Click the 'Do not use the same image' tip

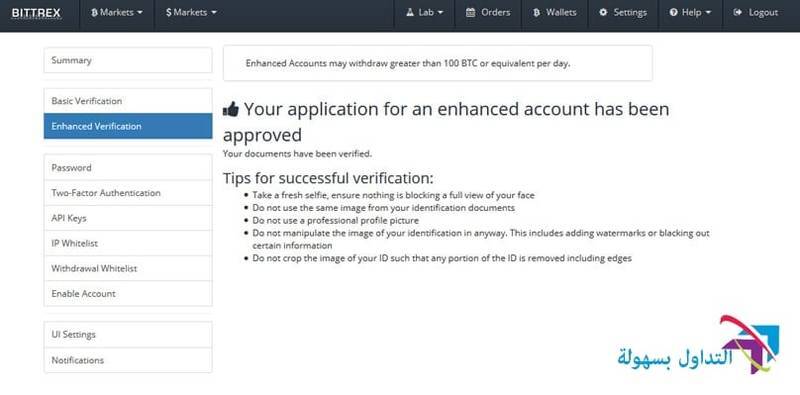[384, 208]
